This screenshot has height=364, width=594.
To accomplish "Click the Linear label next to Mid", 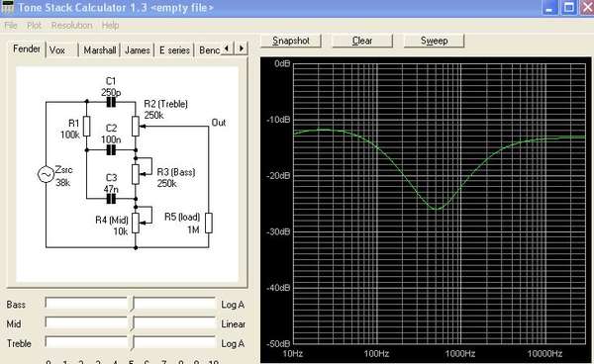I will coord(234,324).
